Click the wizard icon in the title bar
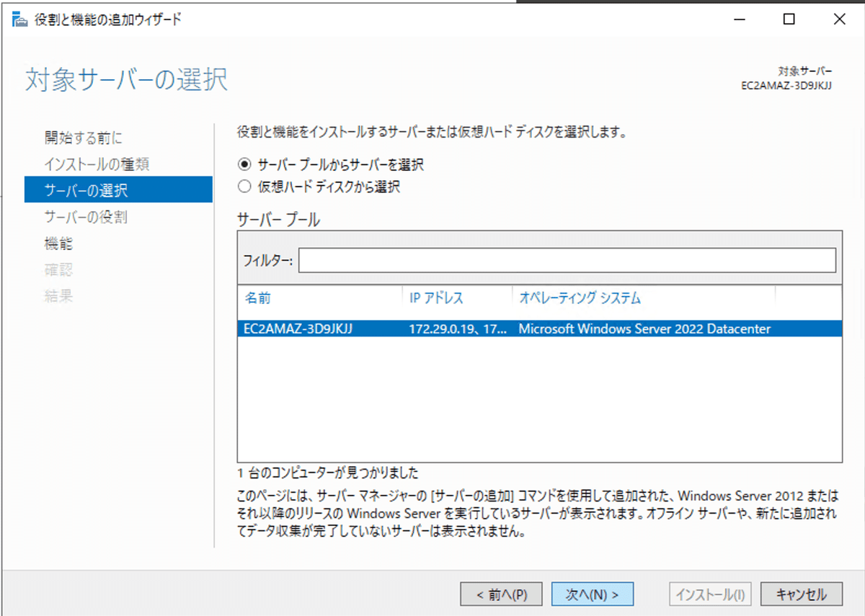 coord(20,19)
